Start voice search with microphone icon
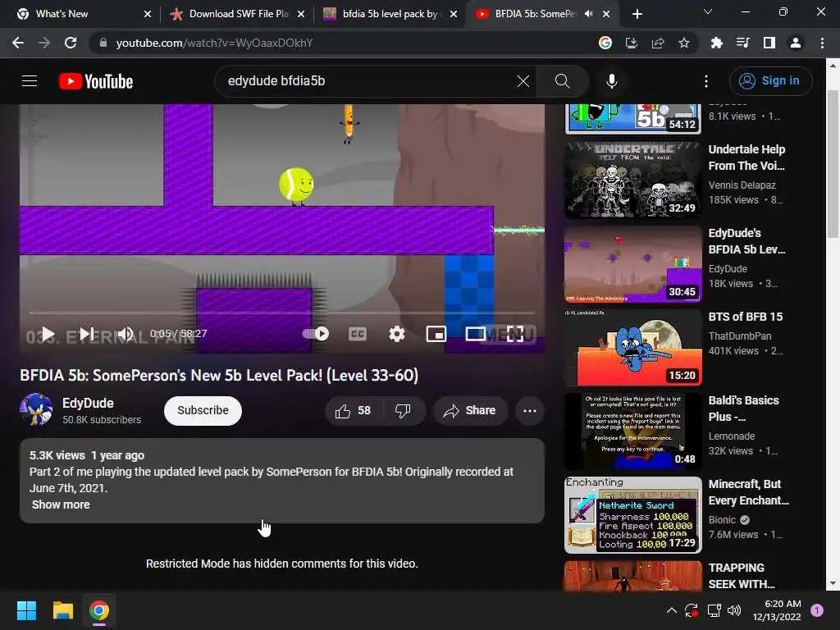Viewport: 840px width, 630px height. [x=612, y=81]
